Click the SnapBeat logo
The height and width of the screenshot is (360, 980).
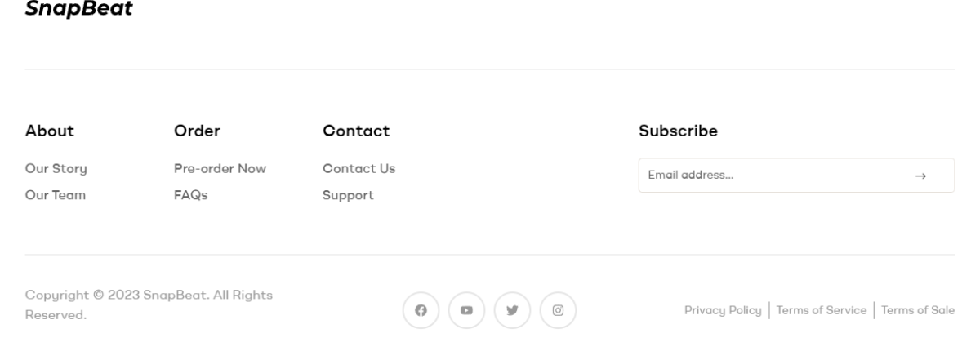(x=79, y=10)
